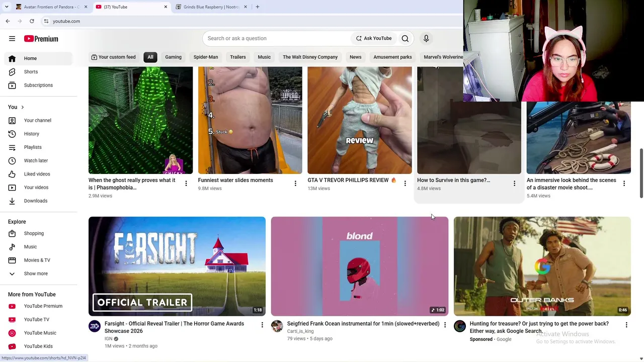644x362 pixels.
Task: Open Shorts from the sidebar
Action: click(x=39, y=72)
